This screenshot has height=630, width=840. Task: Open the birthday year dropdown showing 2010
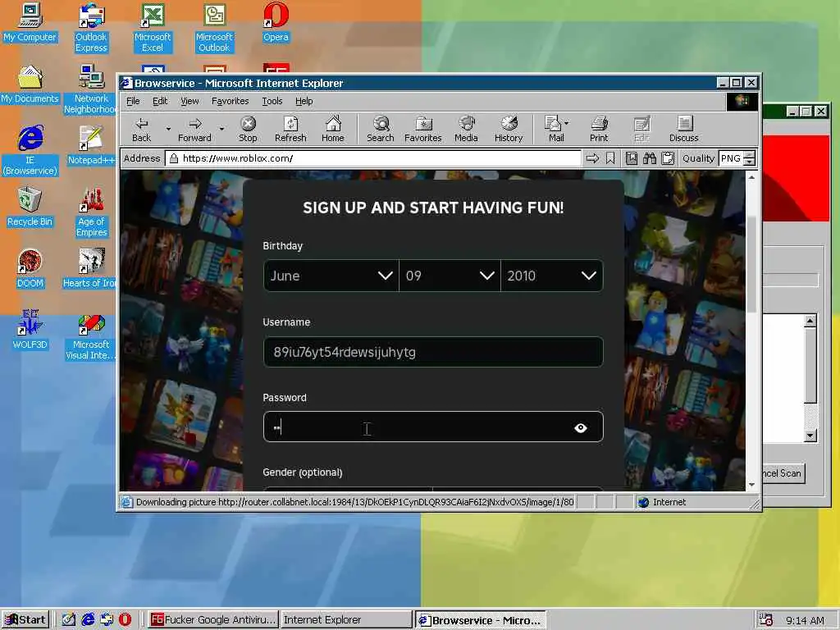552,276
